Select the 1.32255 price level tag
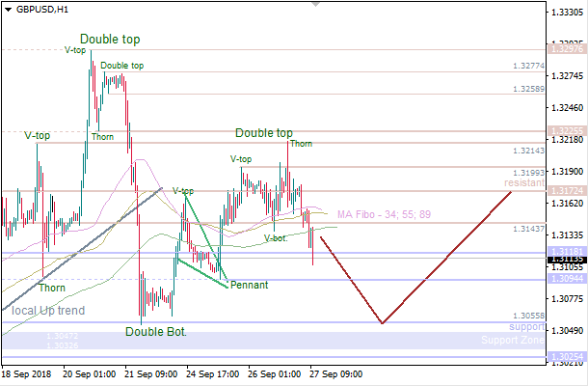The width and height of the screenshot is (588, 386). tap(565, 130)
